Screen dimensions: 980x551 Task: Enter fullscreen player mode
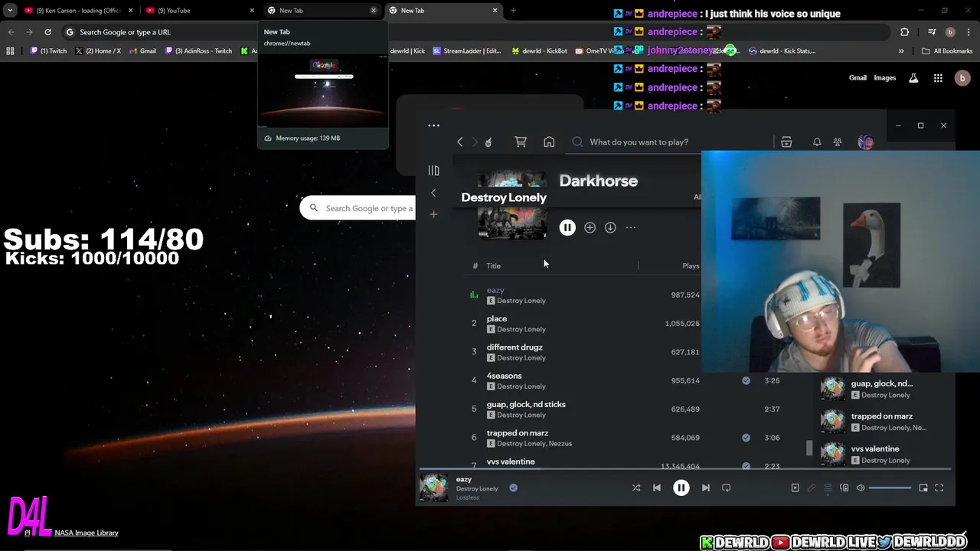click(939, 487)
